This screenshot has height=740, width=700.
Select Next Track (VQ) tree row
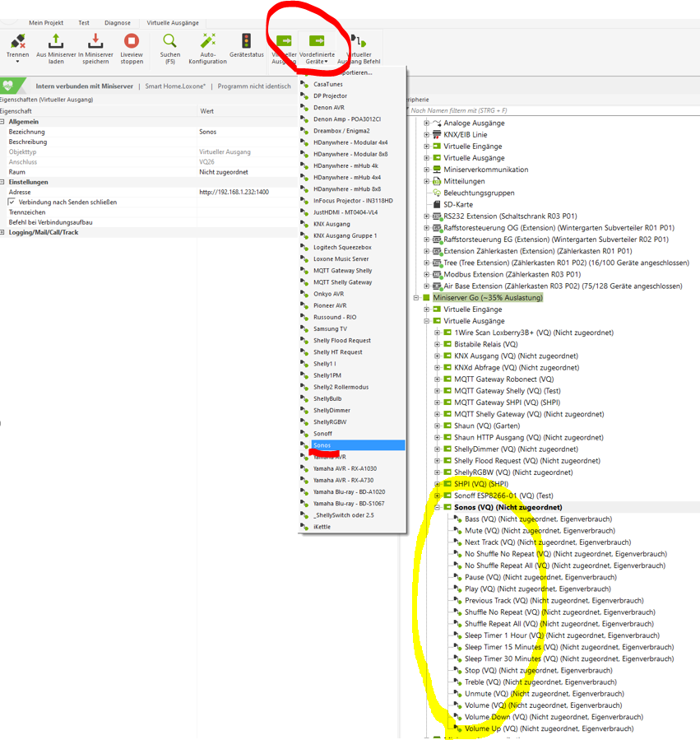[x=548, y=542]
